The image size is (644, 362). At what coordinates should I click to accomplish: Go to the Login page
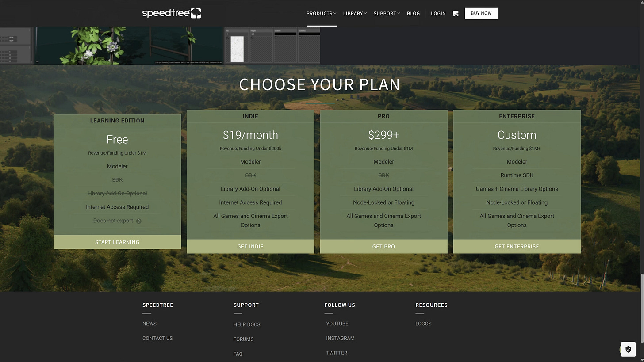(438, 13)
